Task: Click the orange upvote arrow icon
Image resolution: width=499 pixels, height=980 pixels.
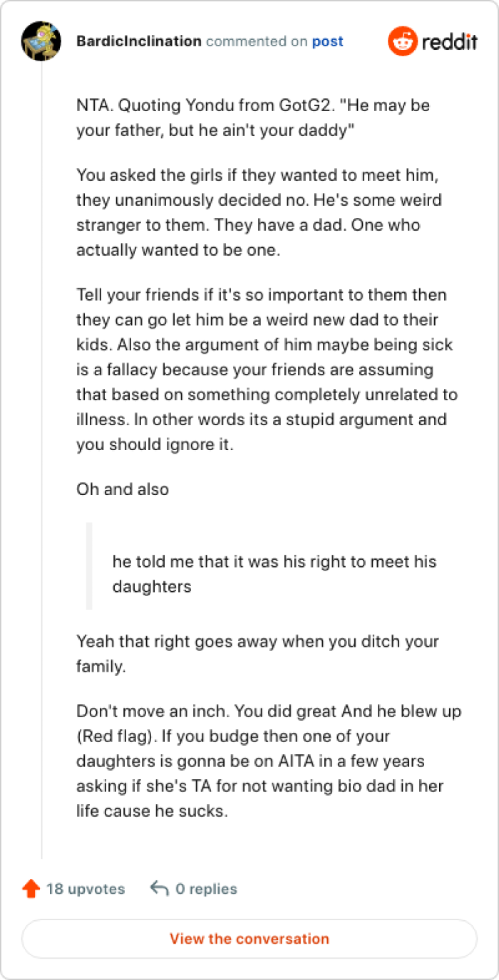Action: coord(31,889)
